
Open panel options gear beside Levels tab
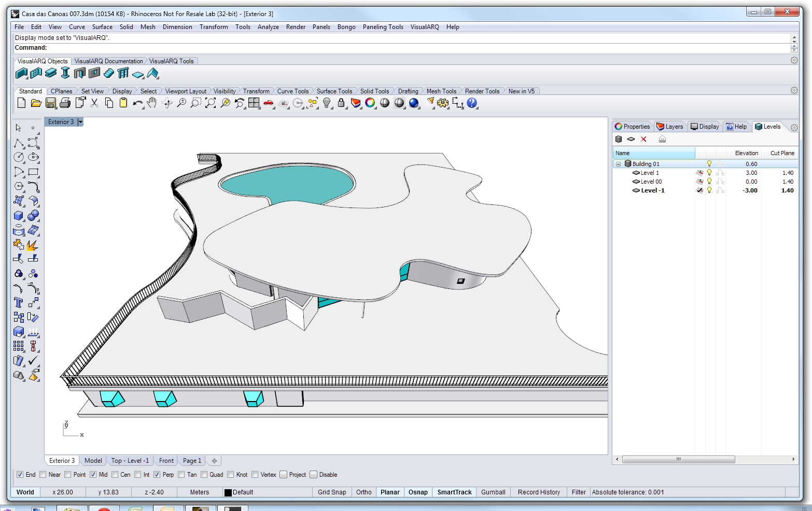coord(794,127)
